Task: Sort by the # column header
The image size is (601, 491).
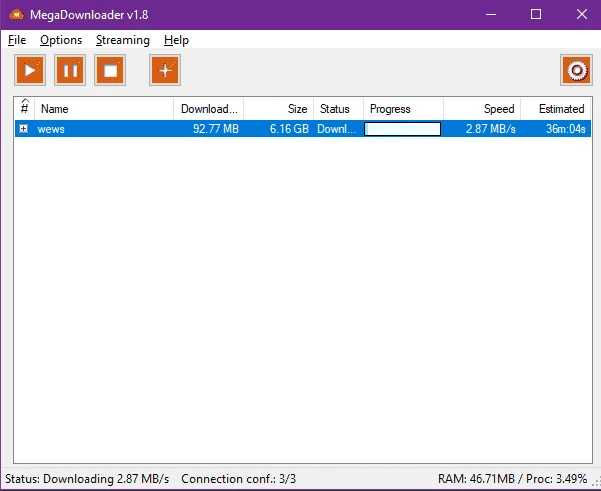Action: click(25, 108)
